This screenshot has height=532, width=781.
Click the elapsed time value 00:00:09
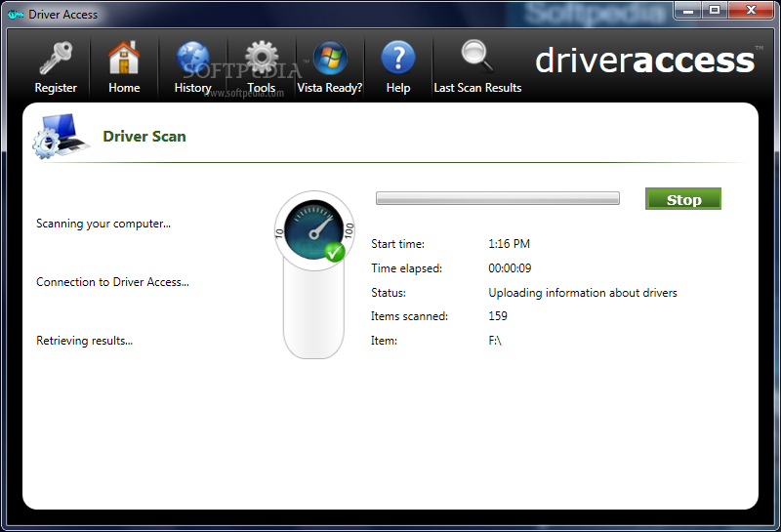[510, 268]
